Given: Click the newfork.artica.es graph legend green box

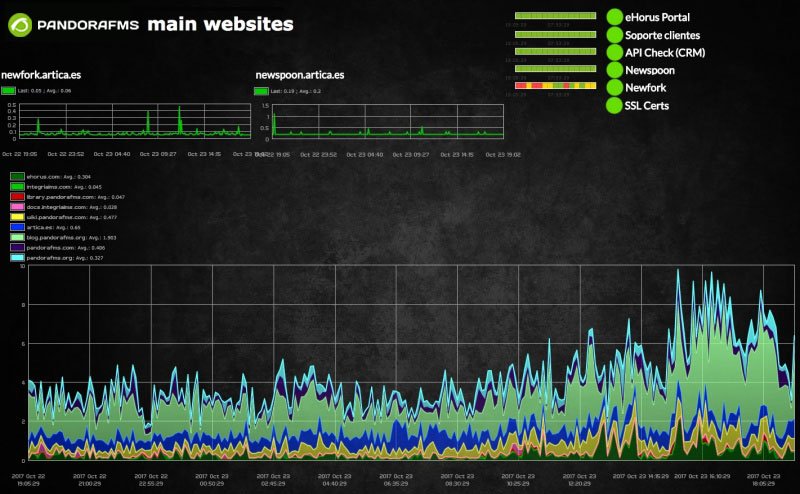Looking at the screenshot, I should click(8, 91).
